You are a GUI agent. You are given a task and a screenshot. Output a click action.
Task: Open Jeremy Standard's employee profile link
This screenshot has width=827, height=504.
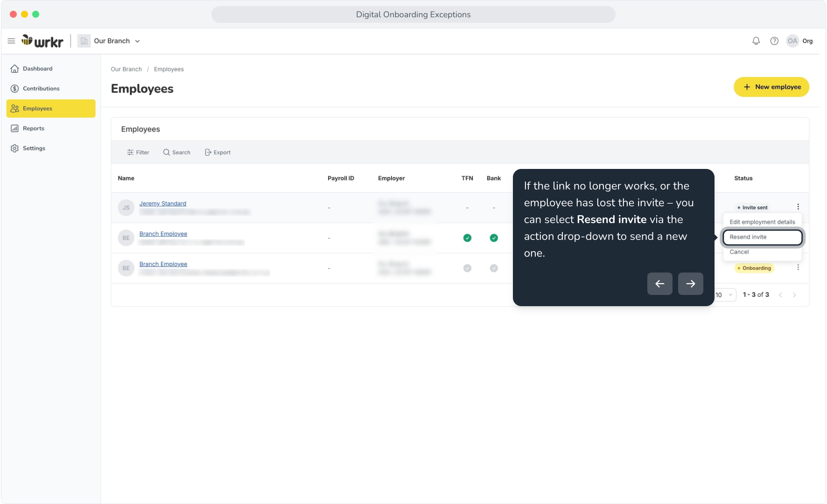tap(163, 203)
